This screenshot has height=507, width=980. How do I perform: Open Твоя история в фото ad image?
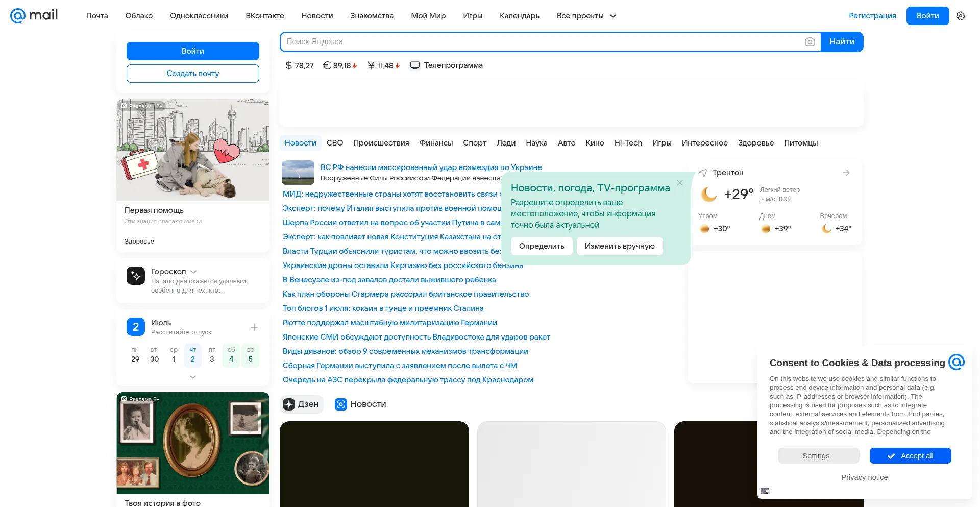point(193,443)
